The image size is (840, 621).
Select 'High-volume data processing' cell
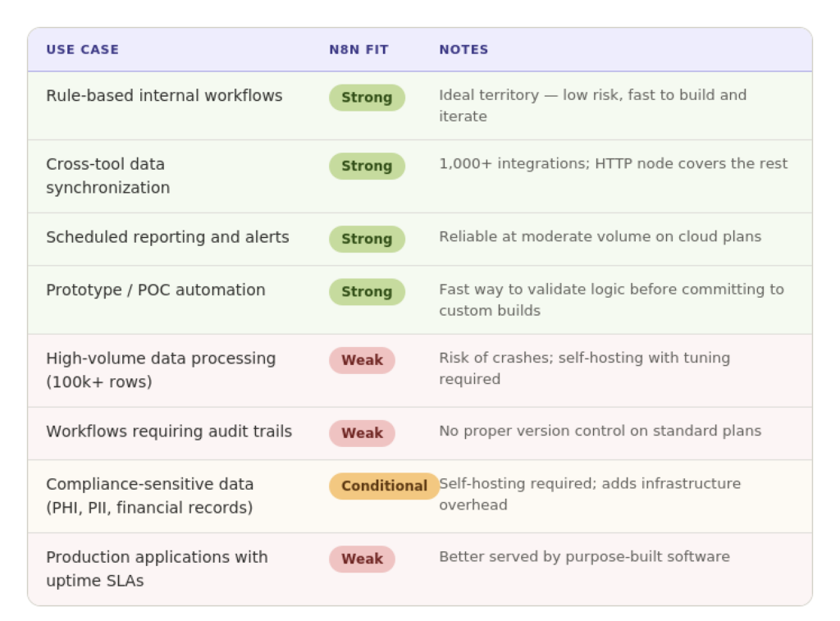(161, 370)
